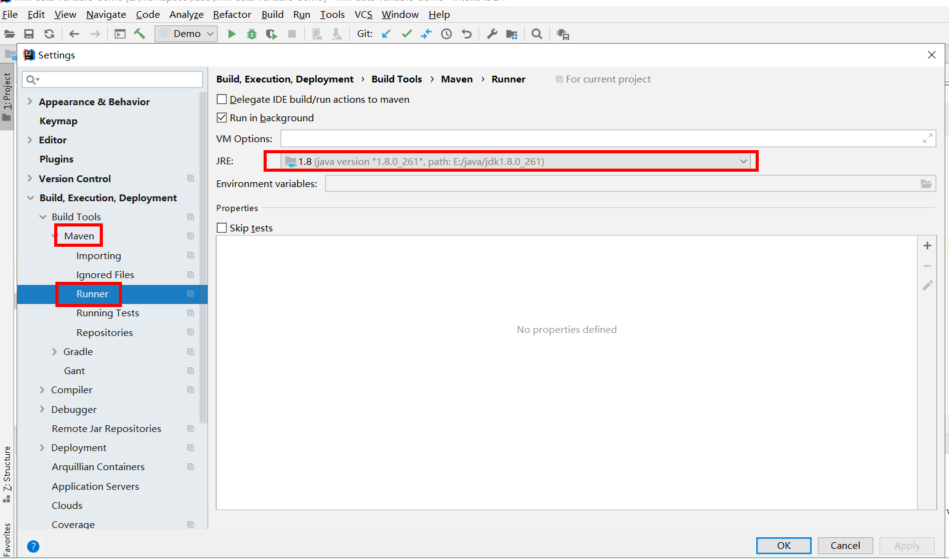949x560 pixels.
Task: Click the Save All disk icon
Action: click(29, 34)
